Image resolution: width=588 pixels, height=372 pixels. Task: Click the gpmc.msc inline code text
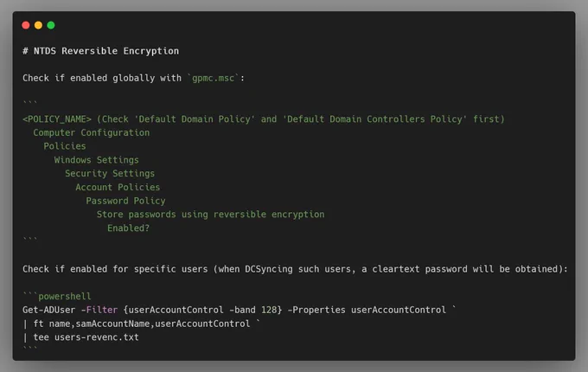coord(214,78)
